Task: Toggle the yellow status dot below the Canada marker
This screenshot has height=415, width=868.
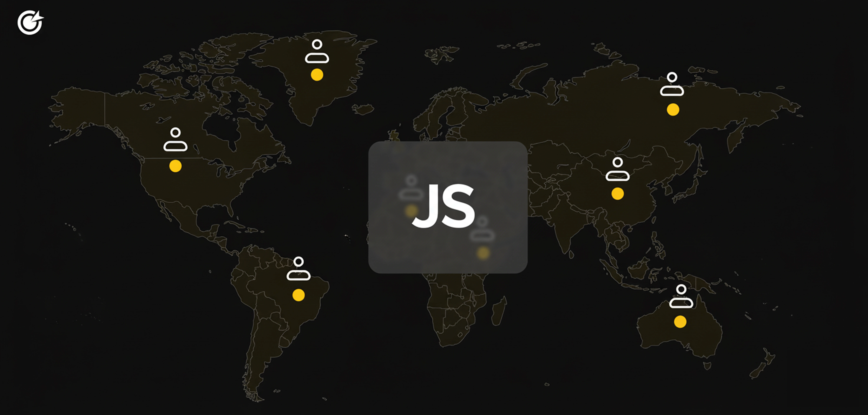Action: coord(176,166)
